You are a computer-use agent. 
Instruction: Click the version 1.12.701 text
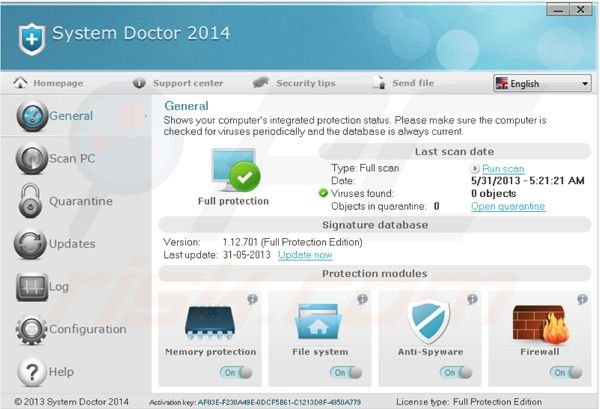tap(292, 242)
